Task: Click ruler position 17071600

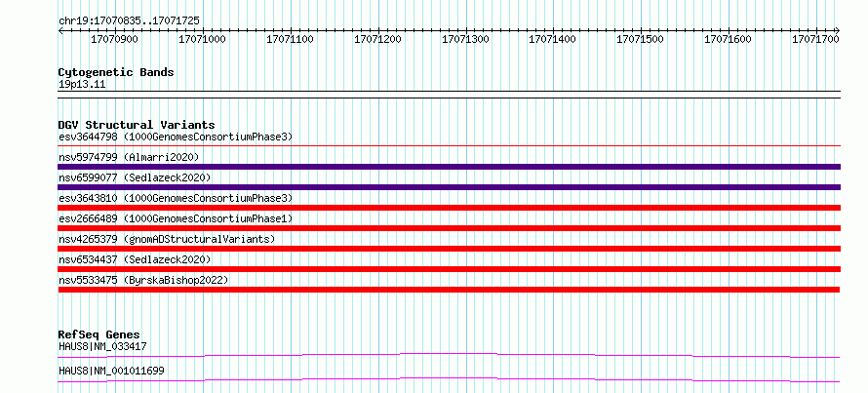Action: [x=728, y=39]
